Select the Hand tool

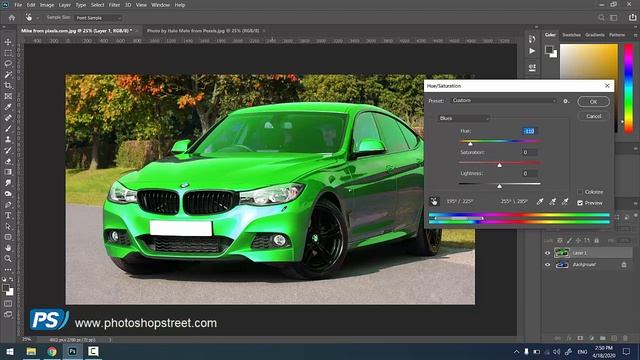tap(8, 248)
